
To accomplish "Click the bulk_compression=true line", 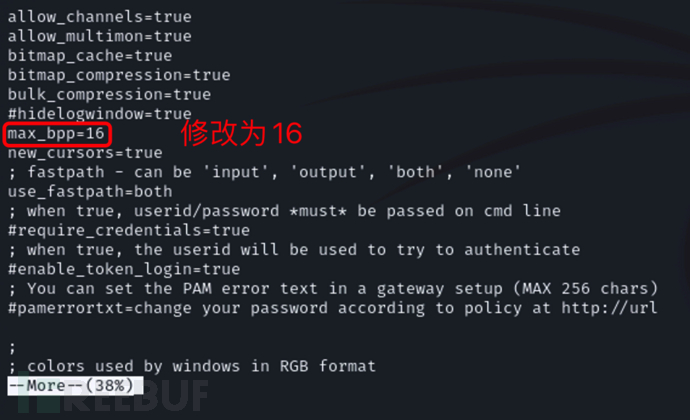I will 108,94.
